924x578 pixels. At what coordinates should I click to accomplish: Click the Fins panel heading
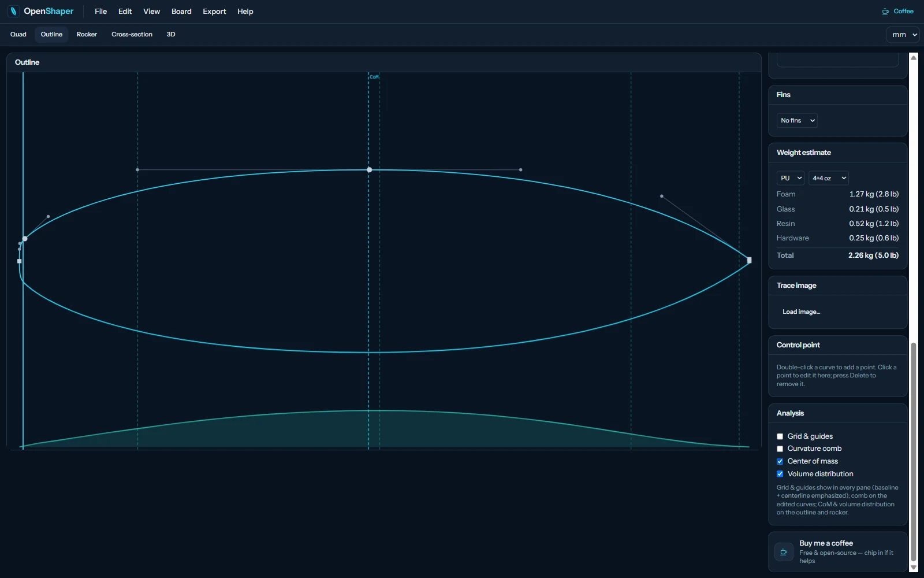pyautogui.click(x=783, y=95)
